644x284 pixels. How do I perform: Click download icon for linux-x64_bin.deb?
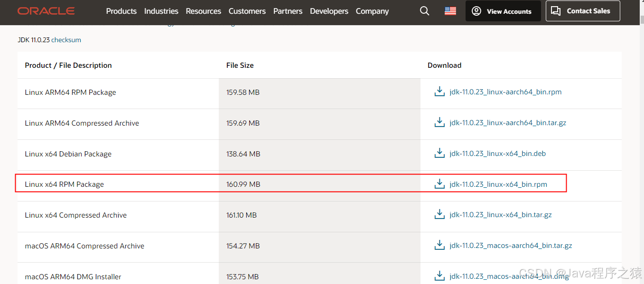(x=440, y=153)
